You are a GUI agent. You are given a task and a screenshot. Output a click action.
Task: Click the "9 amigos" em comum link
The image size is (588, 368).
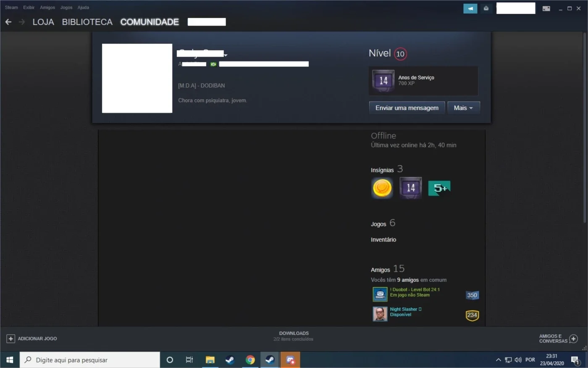408,280
